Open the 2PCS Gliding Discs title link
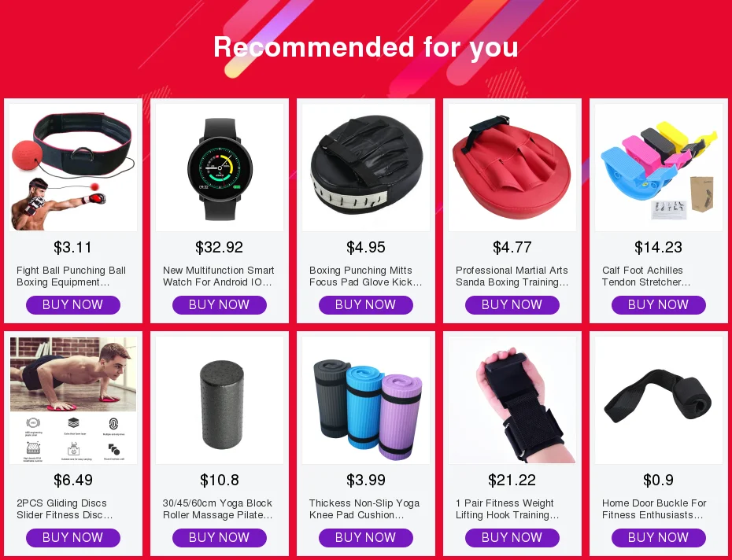This screenshot has height=560, width=732. tap(65, 509)
